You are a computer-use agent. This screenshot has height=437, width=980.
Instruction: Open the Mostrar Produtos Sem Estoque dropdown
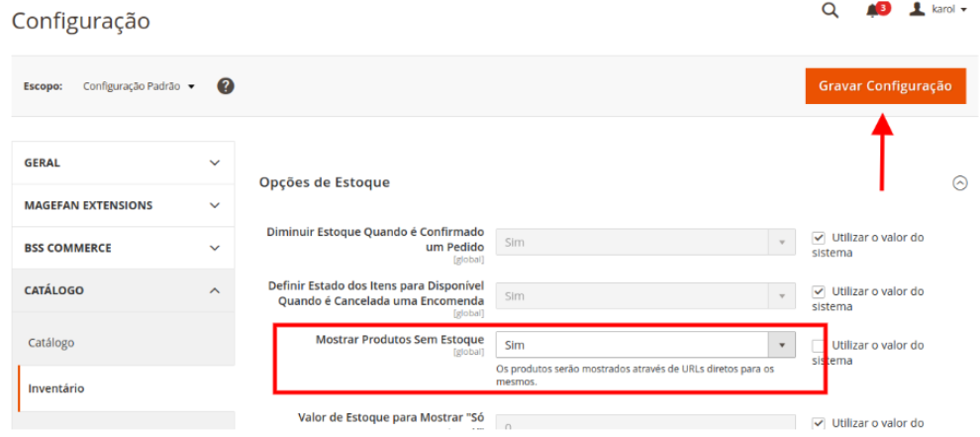click(x=645, y=345)
